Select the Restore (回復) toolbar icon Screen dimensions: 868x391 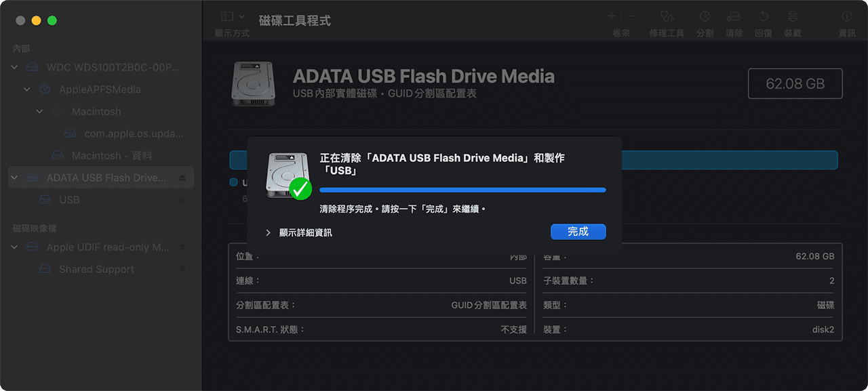click(x=764, y=20)
